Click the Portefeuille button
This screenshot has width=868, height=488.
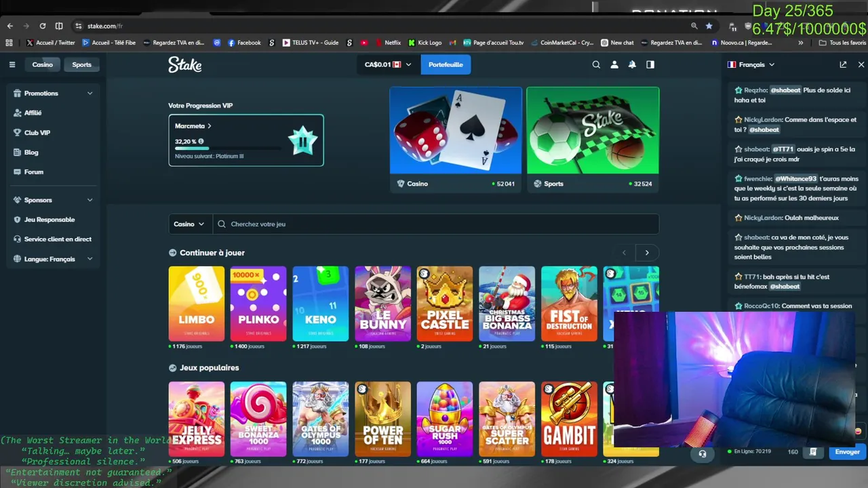click(446, 64)
